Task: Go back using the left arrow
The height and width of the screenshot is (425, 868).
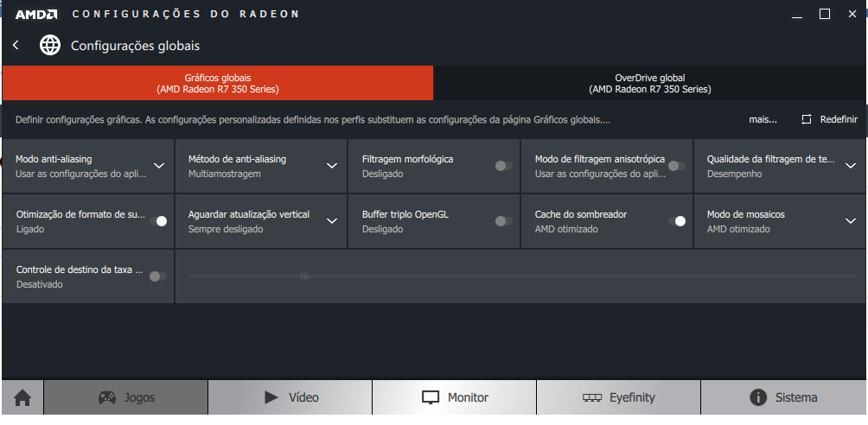Action: pyautogui.click(x=16, y=46)
